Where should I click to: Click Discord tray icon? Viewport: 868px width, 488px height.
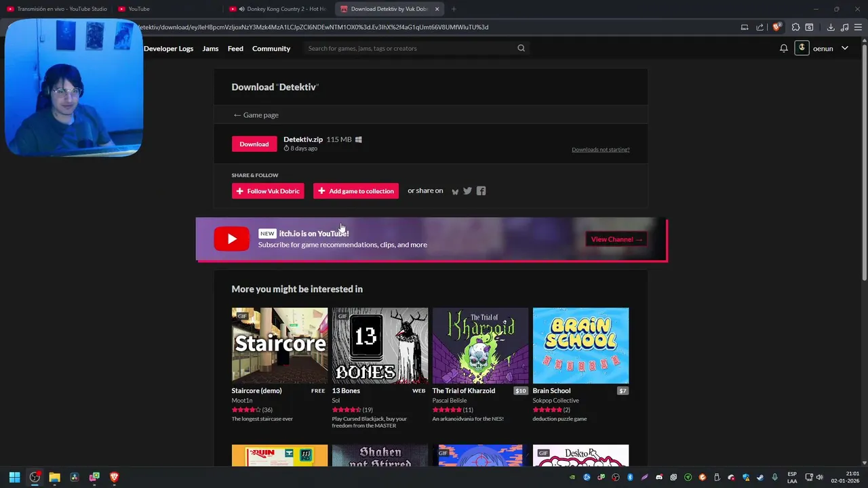[659, 477]
